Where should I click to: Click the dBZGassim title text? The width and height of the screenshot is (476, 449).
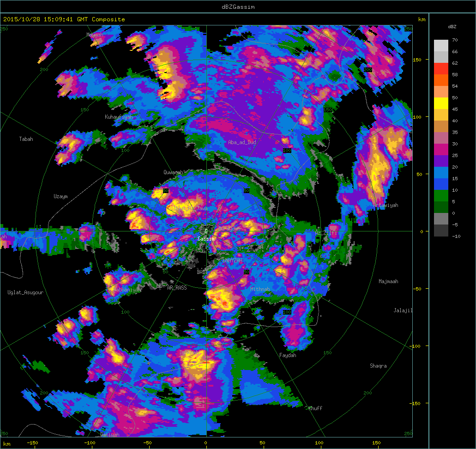[238, 6]
